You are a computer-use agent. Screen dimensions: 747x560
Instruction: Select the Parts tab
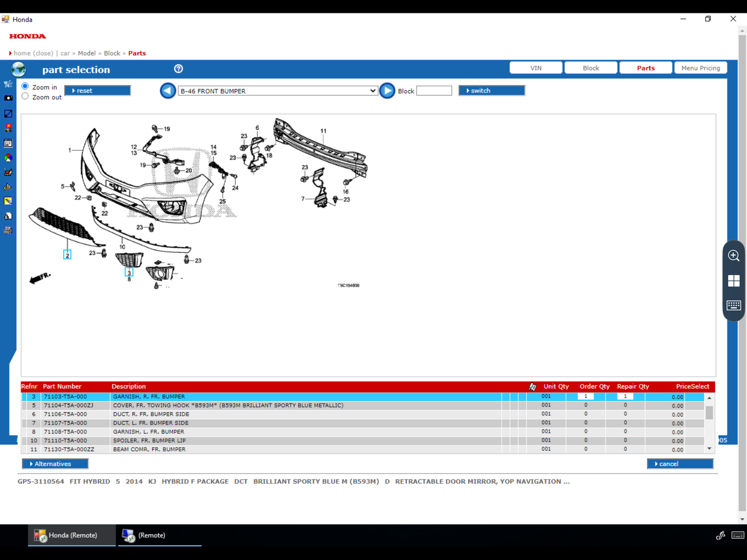(x=646, y=68)
